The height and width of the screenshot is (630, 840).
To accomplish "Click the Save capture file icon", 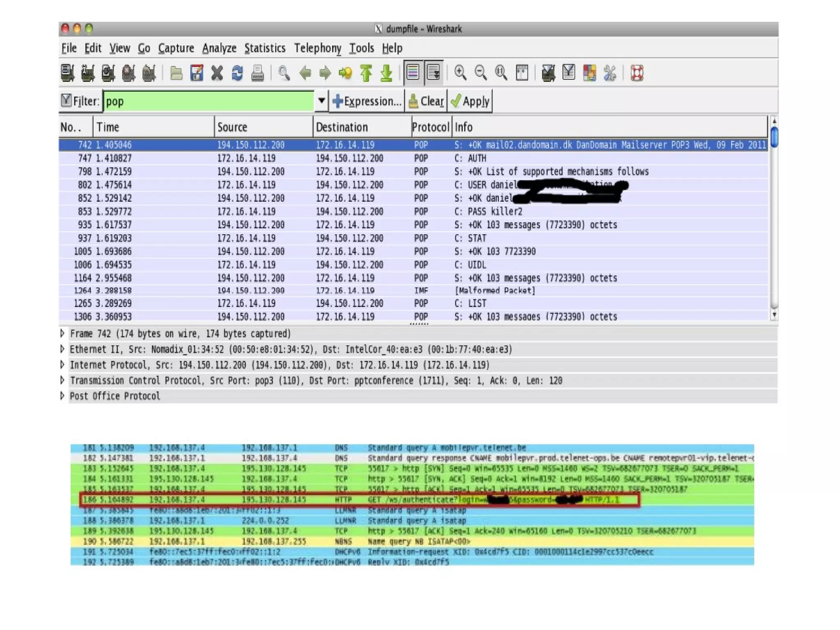I will click(197, 73).
